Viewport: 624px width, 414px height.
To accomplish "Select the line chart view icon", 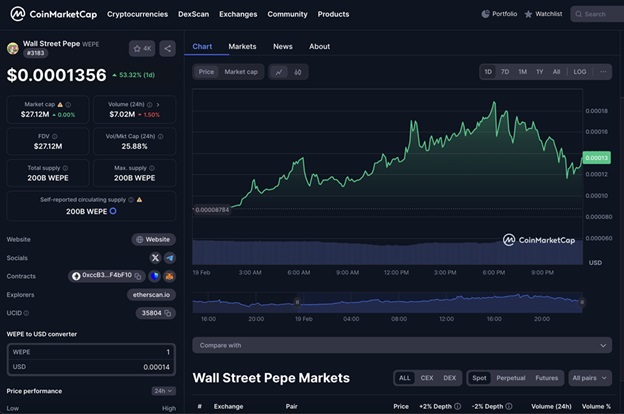I will click(x=277, y=72).
